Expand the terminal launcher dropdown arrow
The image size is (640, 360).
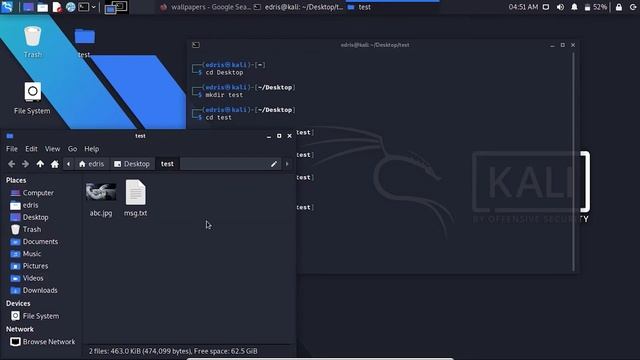tap(93, 7)
